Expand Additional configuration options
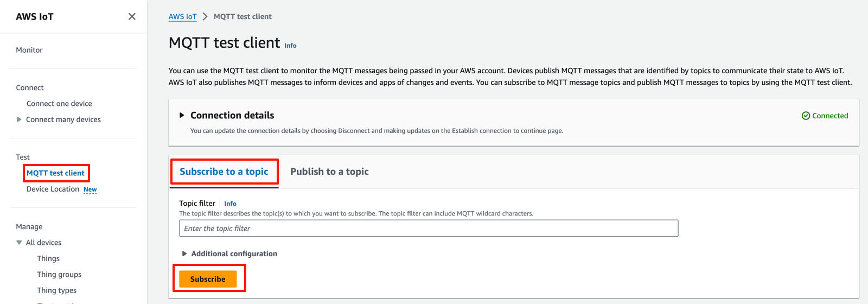This screenshot has height=304, width=868. pyautogui.click(x=184, y=254)
